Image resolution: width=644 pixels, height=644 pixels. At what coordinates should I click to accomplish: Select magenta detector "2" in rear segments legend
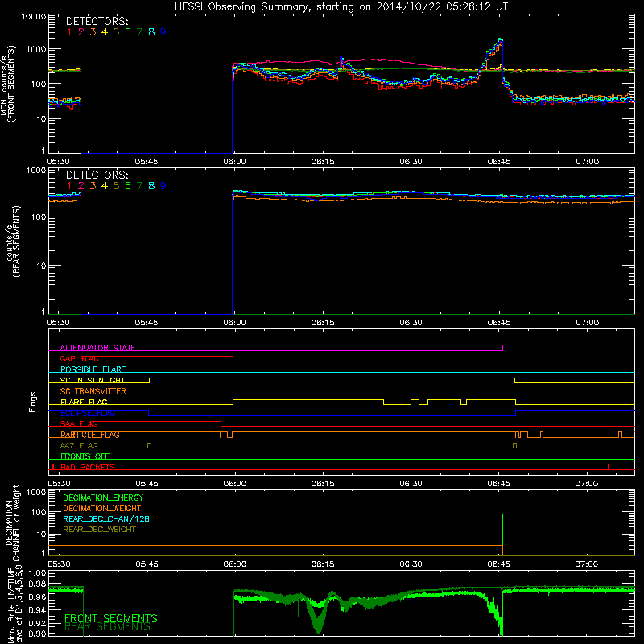(x=81, y=186)
